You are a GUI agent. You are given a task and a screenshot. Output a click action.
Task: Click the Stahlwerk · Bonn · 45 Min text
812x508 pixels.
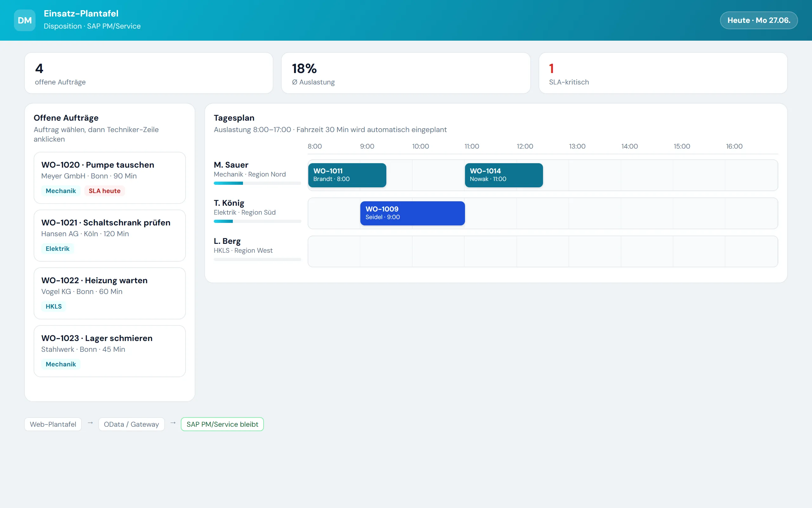(83, 350)
